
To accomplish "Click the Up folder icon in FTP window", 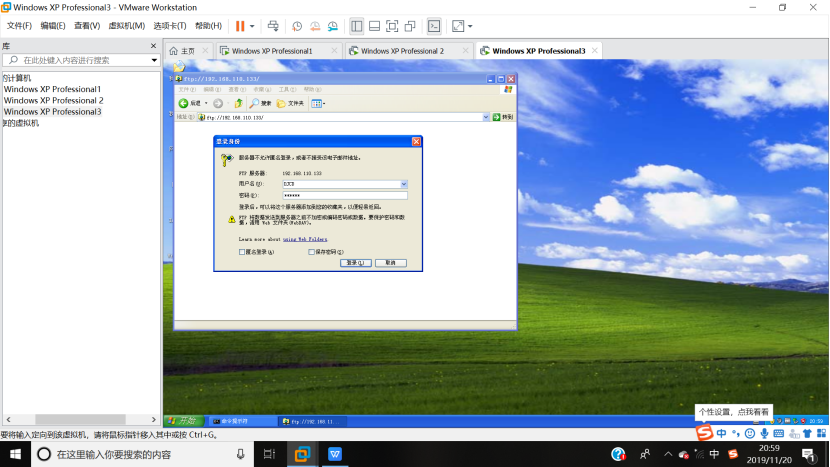I will [x=239, y=103].
